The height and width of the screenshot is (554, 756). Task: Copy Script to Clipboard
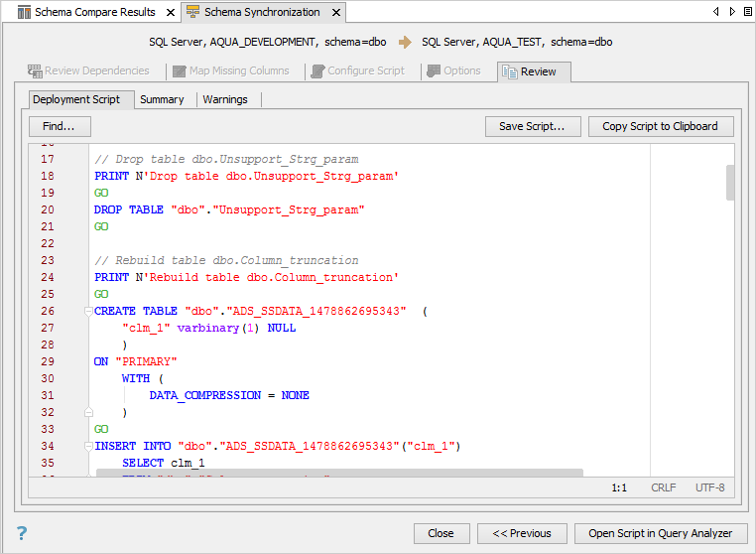(x=660, y=126)
